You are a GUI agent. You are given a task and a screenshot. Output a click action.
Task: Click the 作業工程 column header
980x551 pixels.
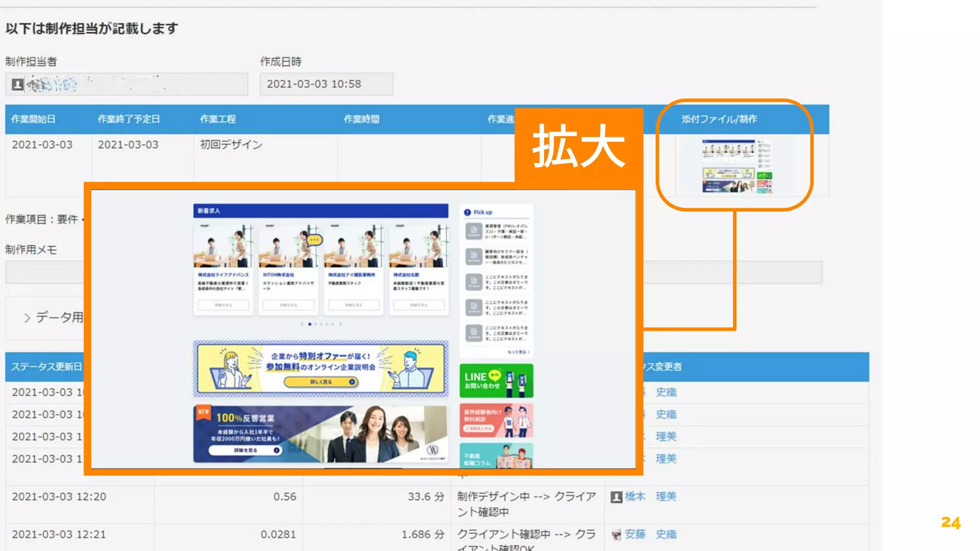[x=218, y=119]
